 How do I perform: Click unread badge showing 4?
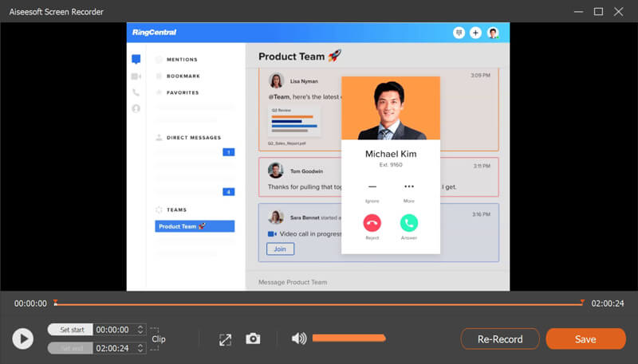point(229,192)
